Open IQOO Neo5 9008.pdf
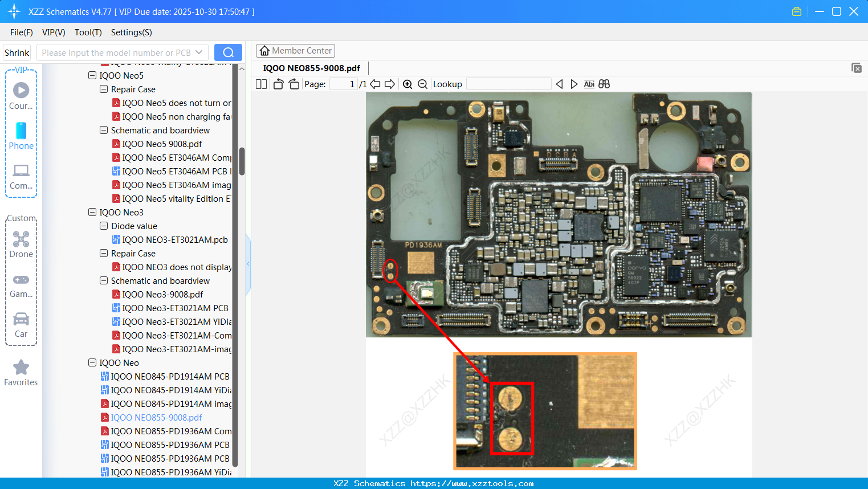The image size is (868, 489). pos(157,144)
